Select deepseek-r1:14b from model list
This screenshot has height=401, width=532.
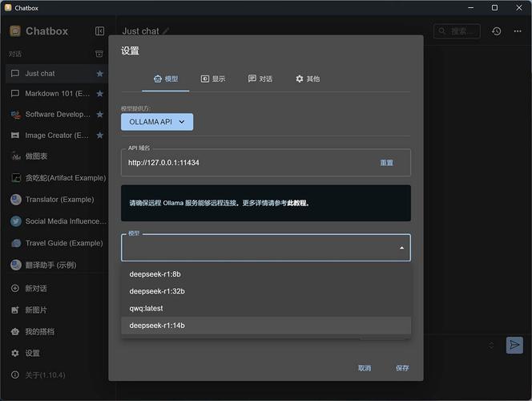266,326
